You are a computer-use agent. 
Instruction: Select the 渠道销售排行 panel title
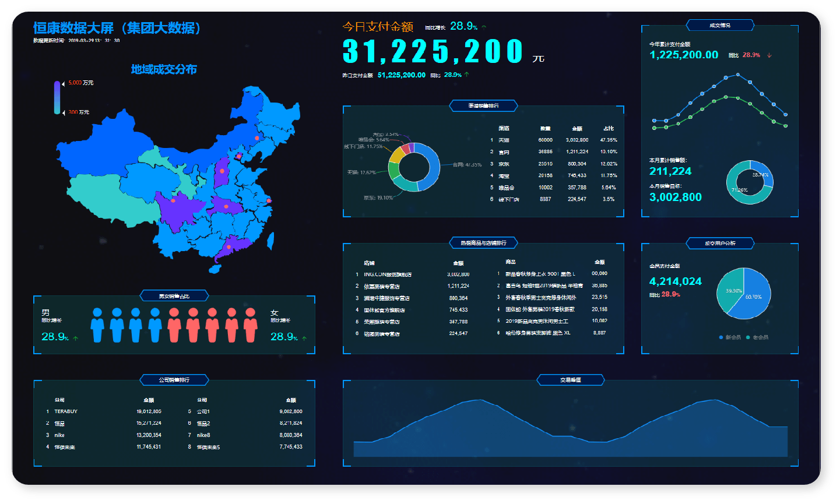coord(483,106)
